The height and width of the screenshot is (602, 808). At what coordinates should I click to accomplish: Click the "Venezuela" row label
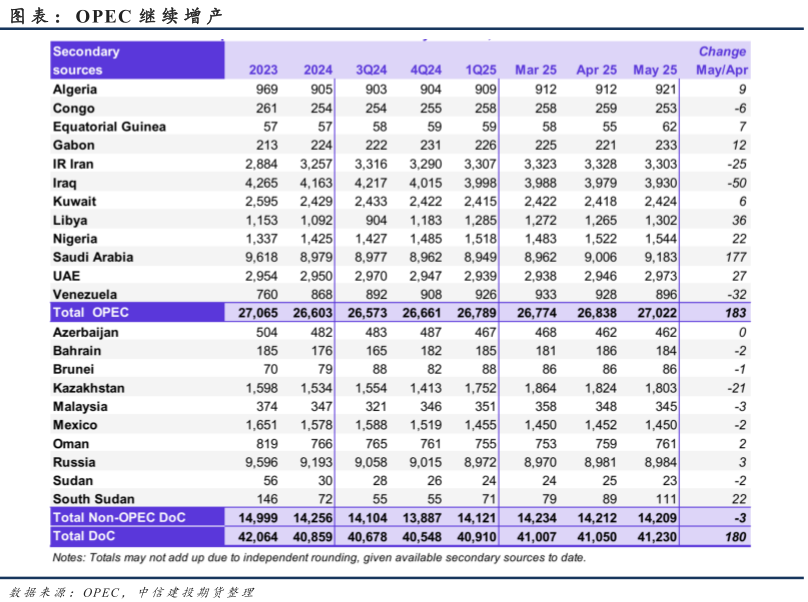click(x=85, y=294)
